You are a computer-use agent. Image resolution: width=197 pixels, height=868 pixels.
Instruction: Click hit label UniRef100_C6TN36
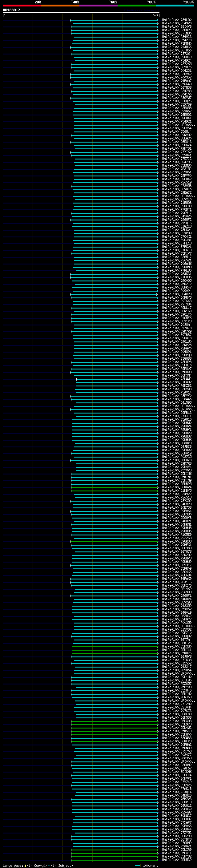click(x=177, y=88)
